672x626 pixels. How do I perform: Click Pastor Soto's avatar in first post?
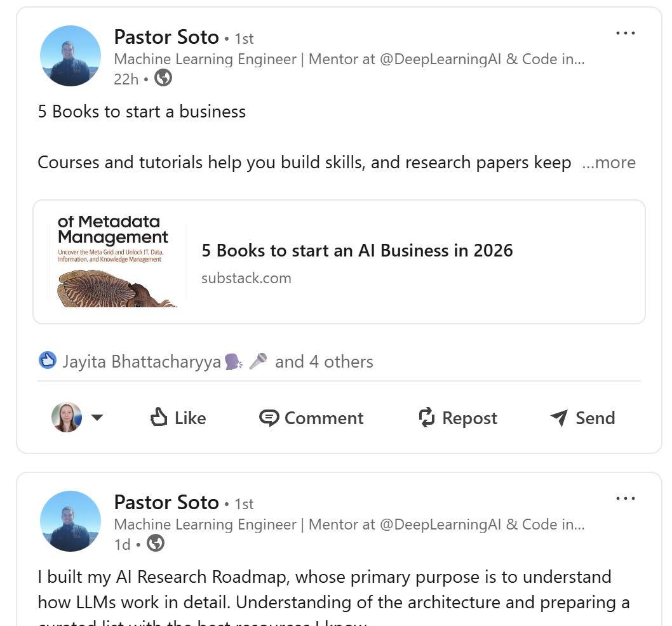click(x=71, y=56)
